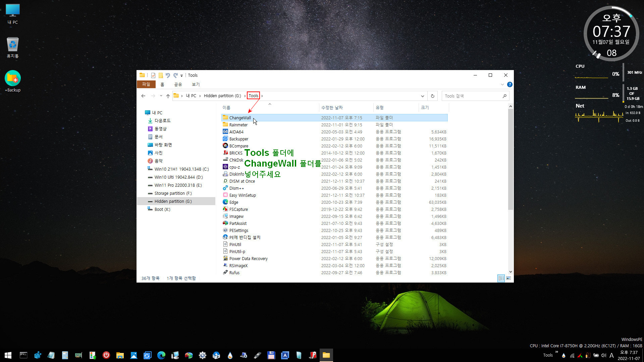The image size is (644, 362).
Task: Click the Windows Start button
Action: (8, 355)
